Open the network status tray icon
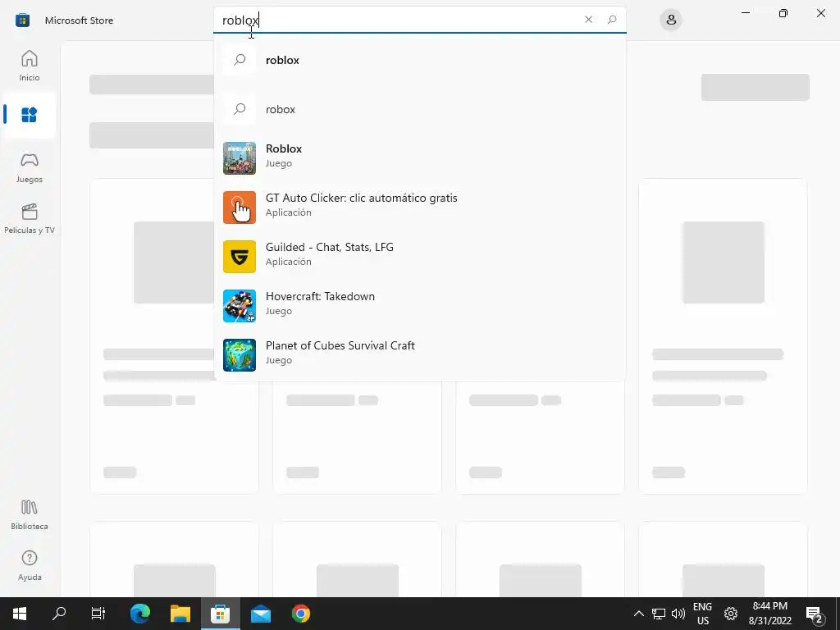Image resolution: width=840 pixels, height=630 pixels. (x=659, y=614)
